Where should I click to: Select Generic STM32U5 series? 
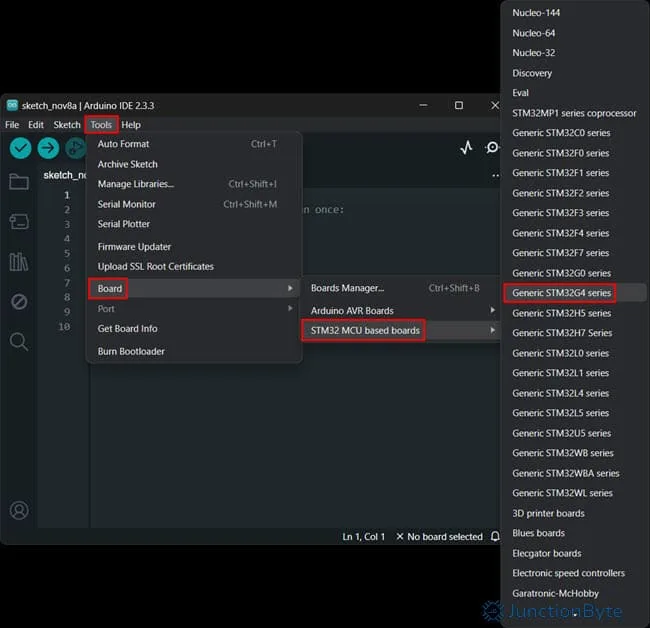(575, 433)
